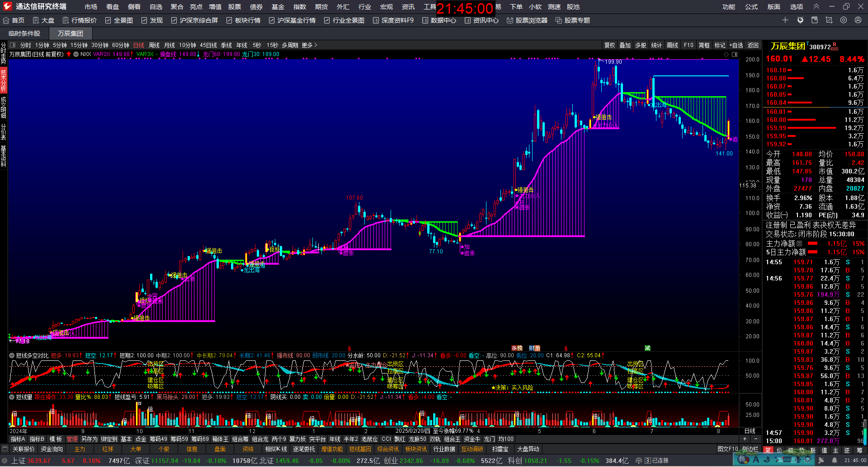Toggle the 行业全景图 checkbox
Image resolution: width=868 pixels, height=467 pixels.
[327, 20]
